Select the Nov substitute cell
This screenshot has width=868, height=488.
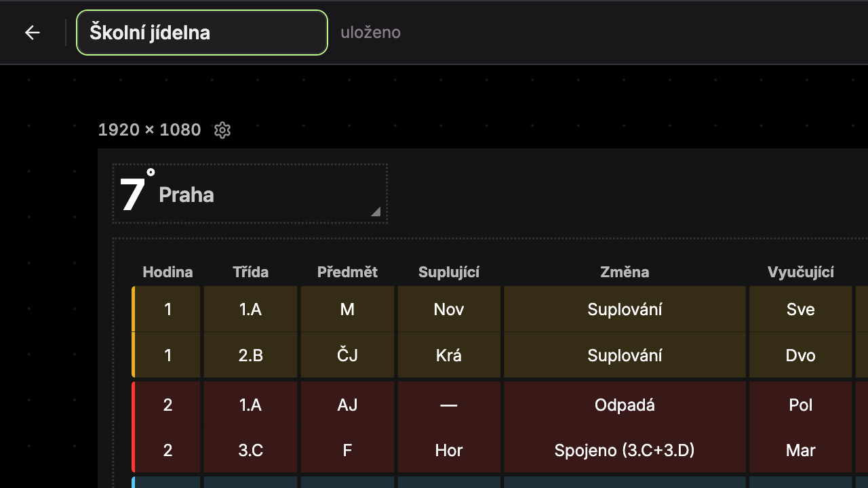point(449,309)
